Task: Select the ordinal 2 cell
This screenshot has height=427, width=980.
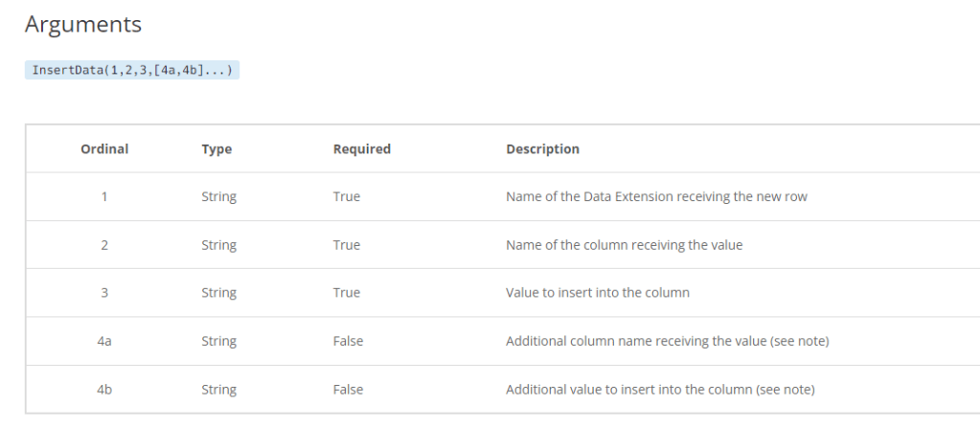Action: pyautogui.click(x=104, y=245)
